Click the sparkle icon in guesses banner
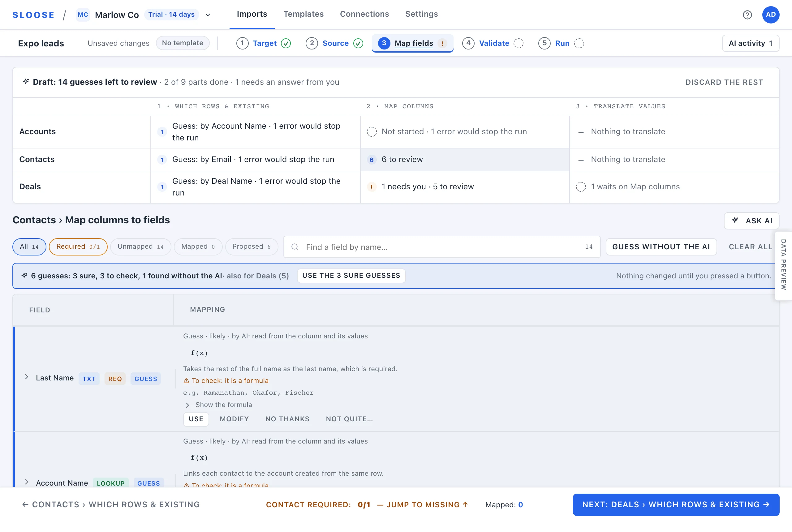This screenshot has width=792, height=532. click(x=24, y=276)
